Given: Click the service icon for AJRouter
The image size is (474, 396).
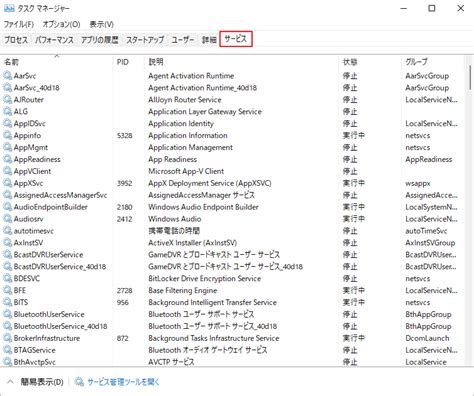Looking at the screenshot, I should [8, 99].
